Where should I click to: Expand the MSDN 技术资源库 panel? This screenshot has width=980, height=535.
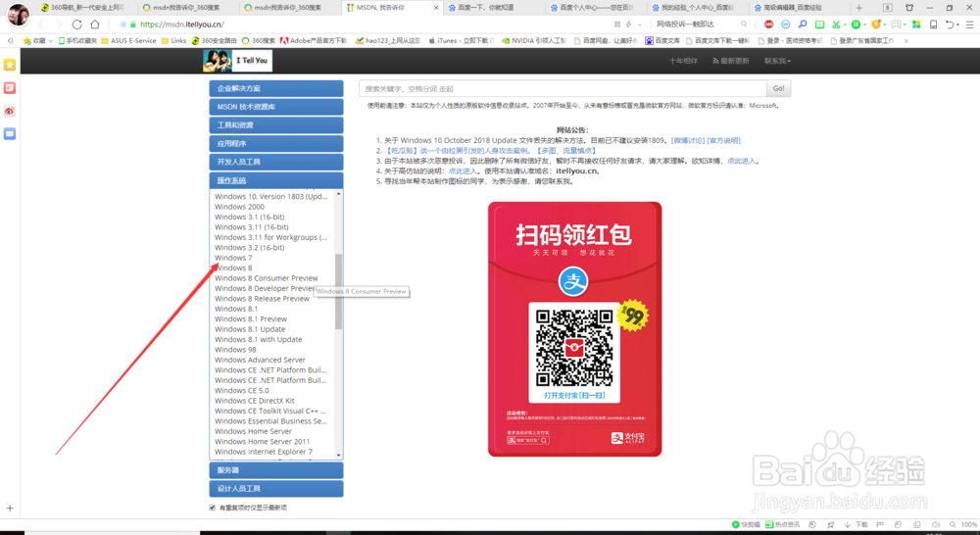276,107
